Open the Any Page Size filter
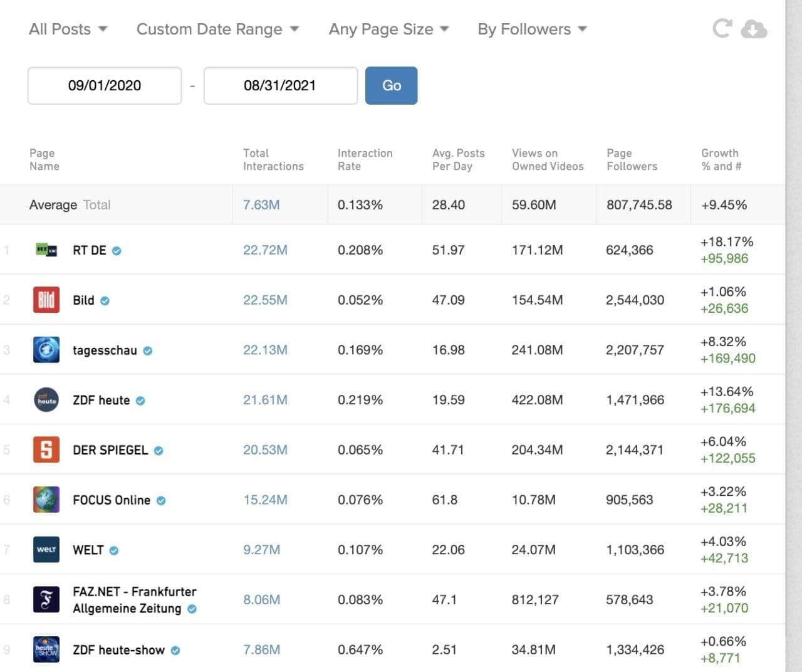The image size is (802, 672). tap(388, 29)
